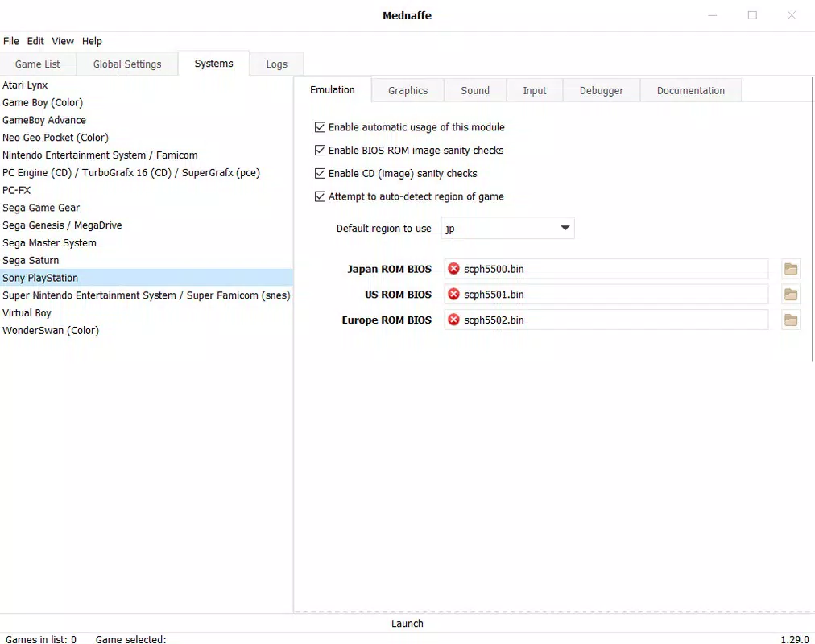Select Super Nintendo Entertainment System (snes) entry
This screenshot has height=644, width=815.
tap(147, 295)
